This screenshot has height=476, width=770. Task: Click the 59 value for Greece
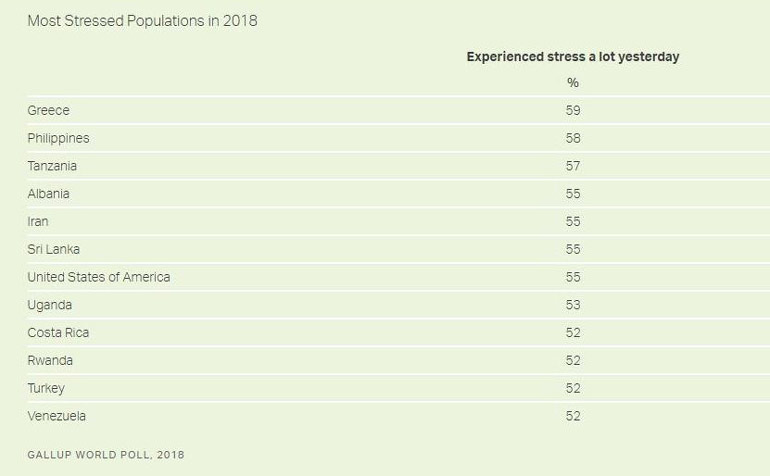573,110
